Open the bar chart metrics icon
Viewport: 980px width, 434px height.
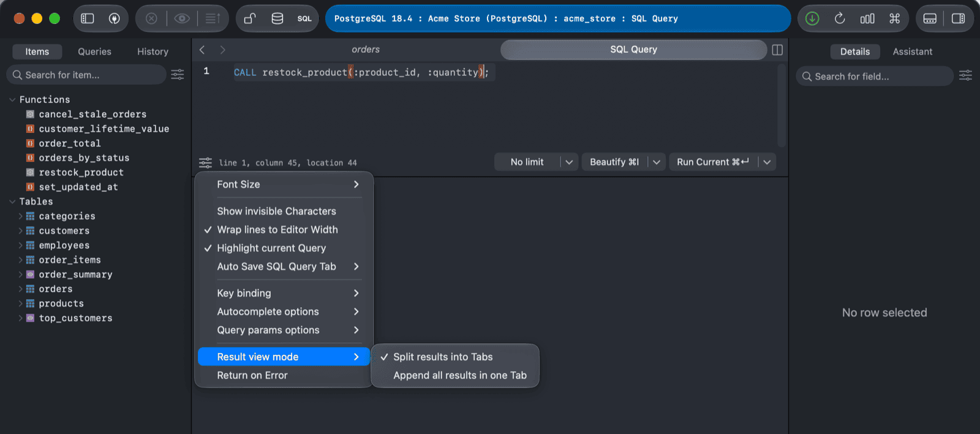tap(867, 18)
